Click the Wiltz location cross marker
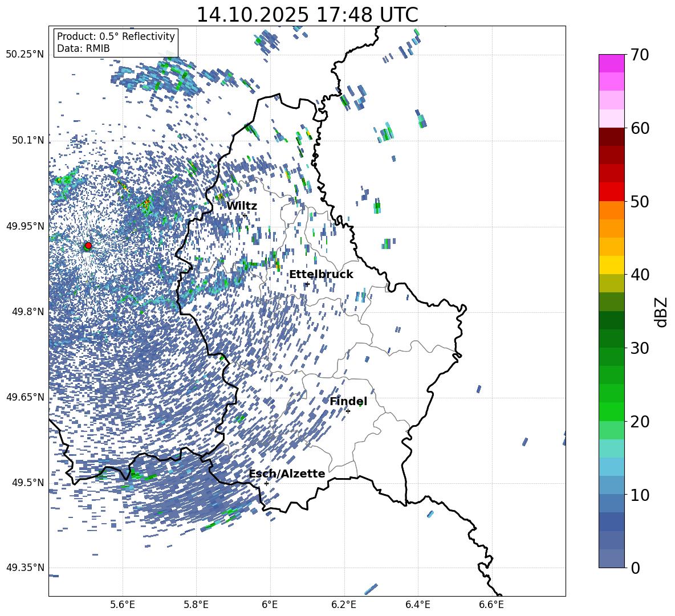675x616 pixels. pos(245,215)
